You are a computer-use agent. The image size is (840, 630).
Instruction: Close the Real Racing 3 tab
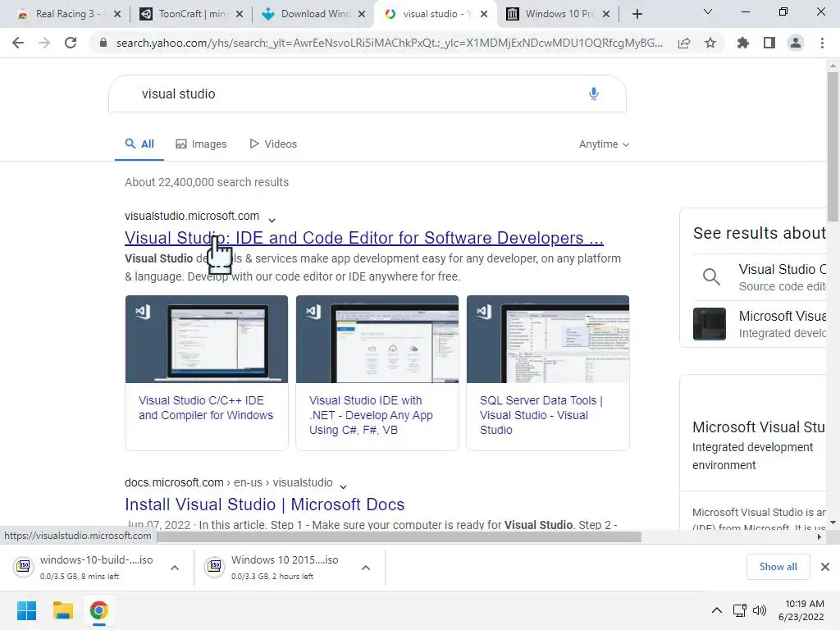click(x=117, y=14)
